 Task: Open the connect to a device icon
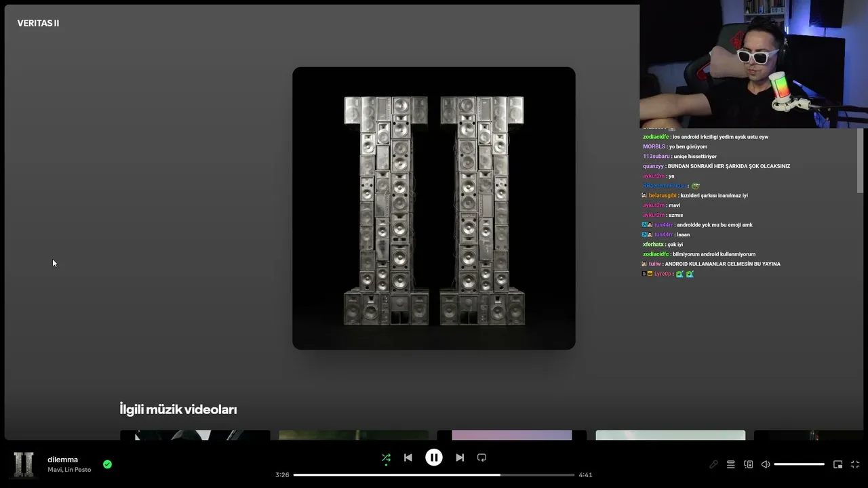point(748,464)
